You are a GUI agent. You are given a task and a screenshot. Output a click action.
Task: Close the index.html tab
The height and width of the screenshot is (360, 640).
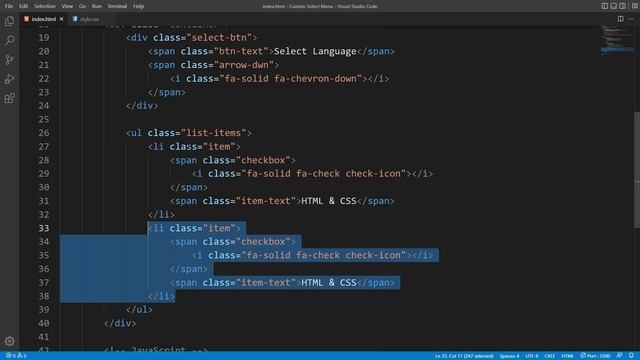click(62, 19)
